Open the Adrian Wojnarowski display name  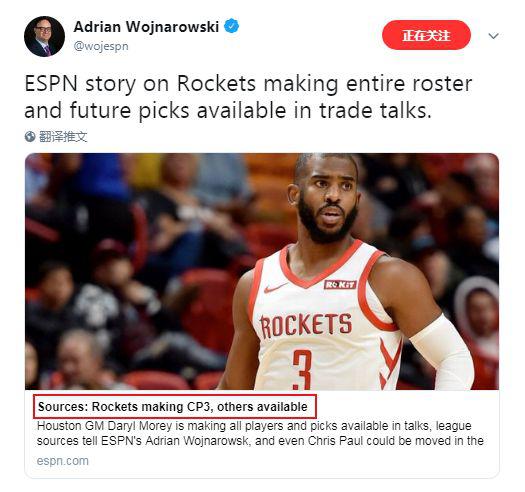(x=146, y=27)
